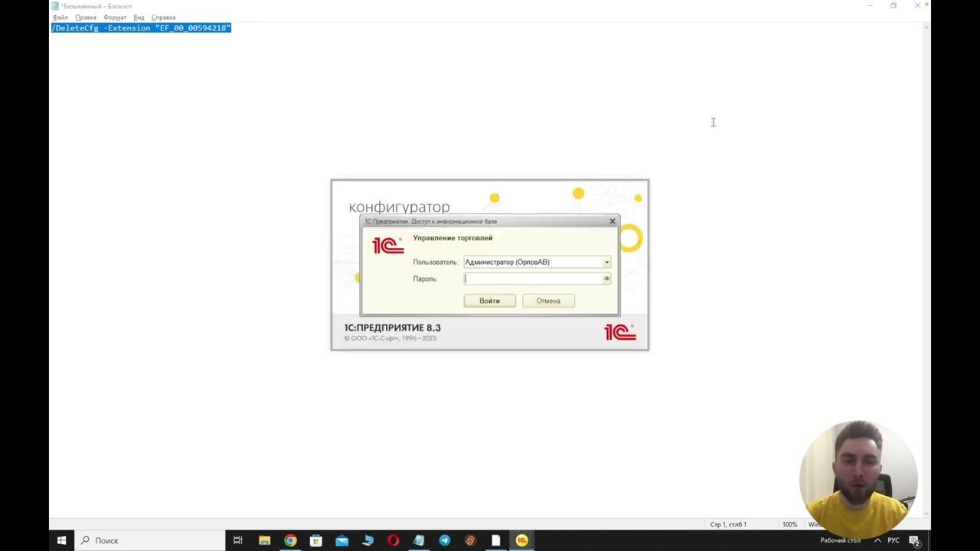Image resolution: width=980 pixels, height=551 pixels.
Task: Click taskbar icon right of Mail
Action: [367, 540]
